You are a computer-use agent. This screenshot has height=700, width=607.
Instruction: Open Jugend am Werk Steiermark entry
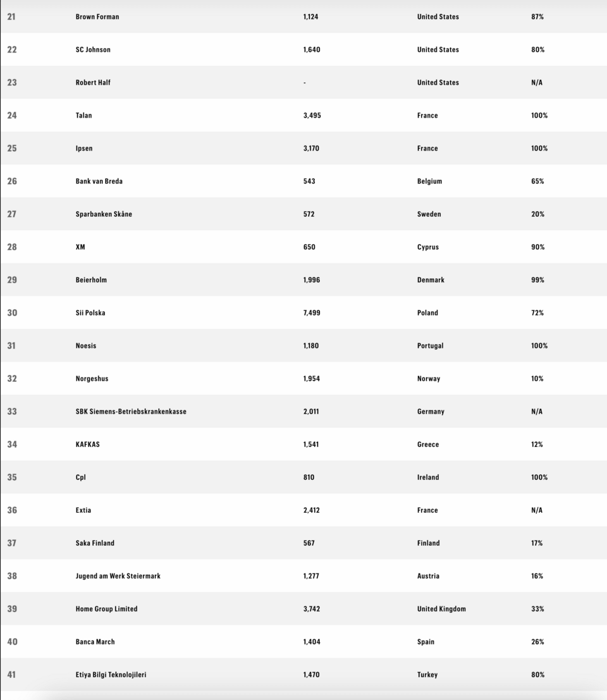(x=118, y=576)
